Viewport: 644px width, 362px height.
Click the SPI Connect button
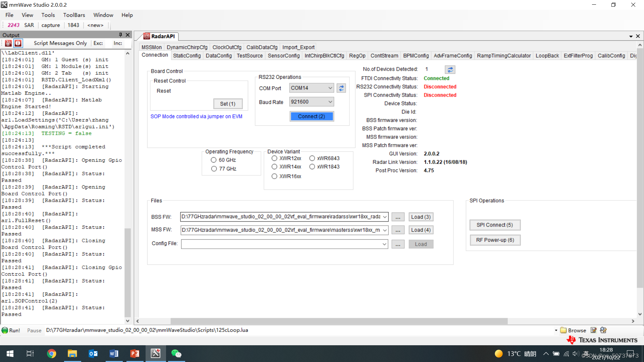tap(494, 225)
